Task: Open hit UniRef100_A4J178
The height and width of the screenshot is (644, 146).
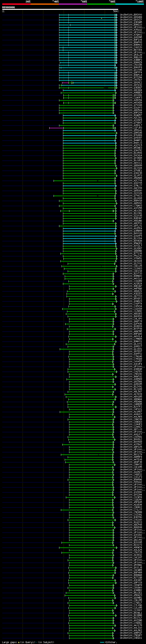Action: click(x=131, y=625)
